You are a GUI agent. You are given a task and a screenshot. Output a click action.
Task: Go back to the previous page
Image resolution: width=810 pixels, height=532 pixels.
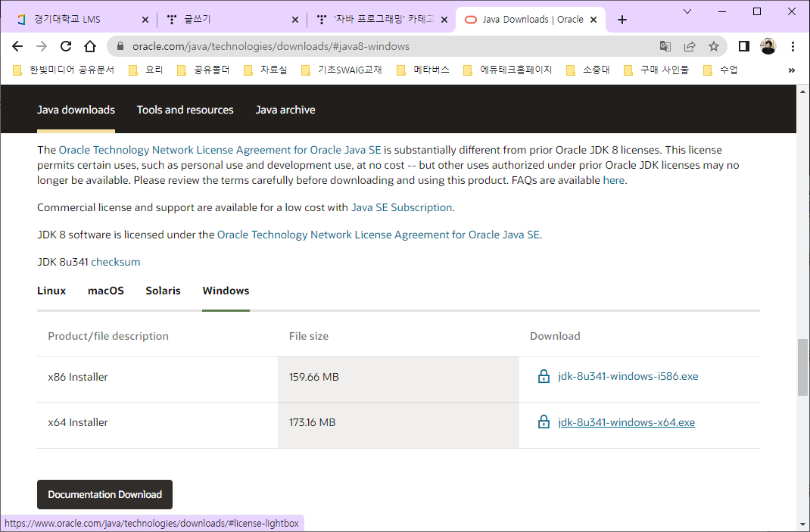point(17,46)
